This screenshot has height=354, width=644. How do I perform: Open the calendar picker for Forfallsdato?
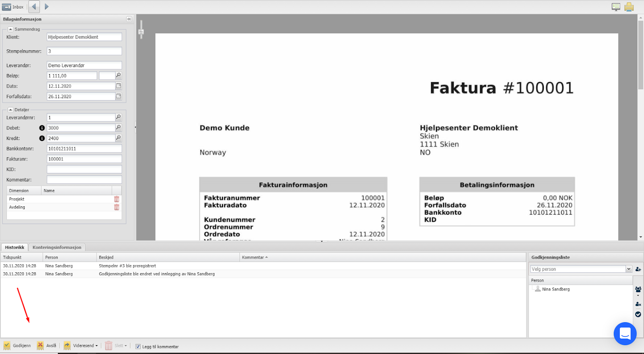pyautogui.click(x=119, y=96)
